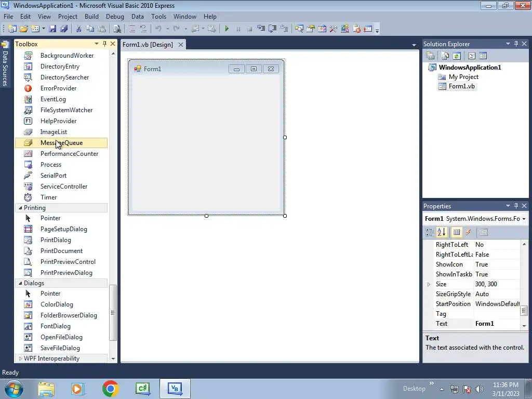Open the Toolbox window position dropdown arrow

click(96, 44)
